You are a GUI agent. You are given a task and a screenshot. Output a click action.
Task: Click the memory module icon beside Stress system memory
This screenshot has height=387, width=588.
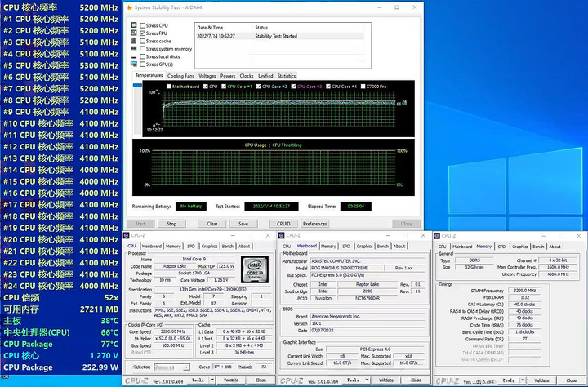coord(136,48)
